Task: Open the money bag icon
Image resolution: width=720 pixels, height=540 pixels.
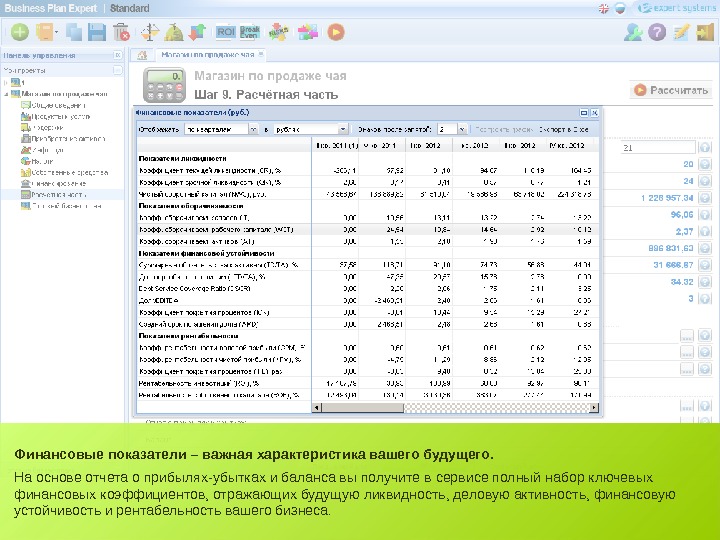Action: [174, 32]
